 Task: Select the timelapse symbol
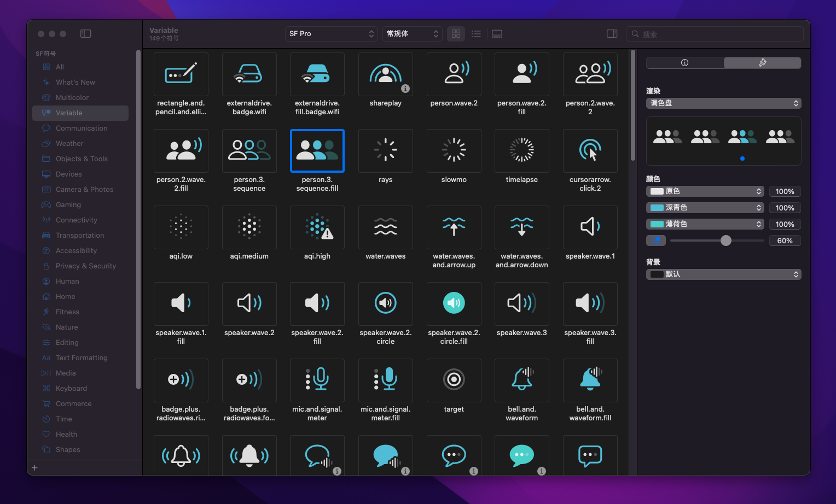(x=521, y=151)
